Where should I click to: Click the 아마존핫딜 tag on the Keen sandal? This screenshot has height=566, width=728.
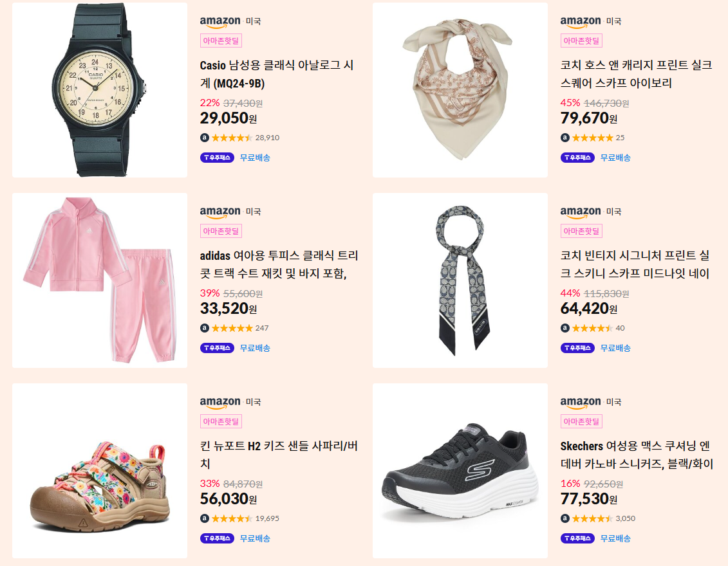coord(221,421)
